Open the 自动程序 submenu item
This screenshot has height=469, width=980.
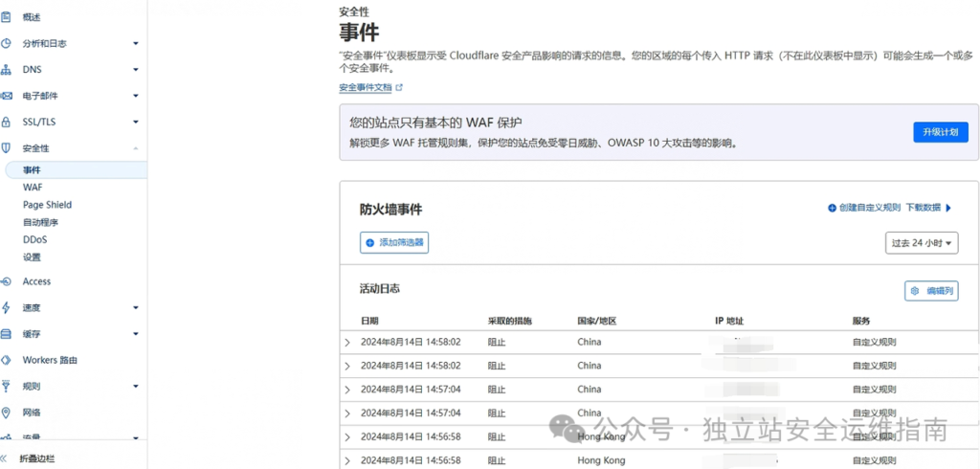click(40, 222)
